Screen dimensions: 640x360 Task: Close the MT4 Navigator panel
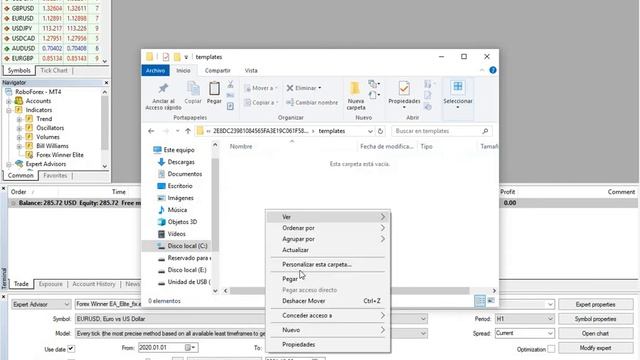[x=106, y=82]
